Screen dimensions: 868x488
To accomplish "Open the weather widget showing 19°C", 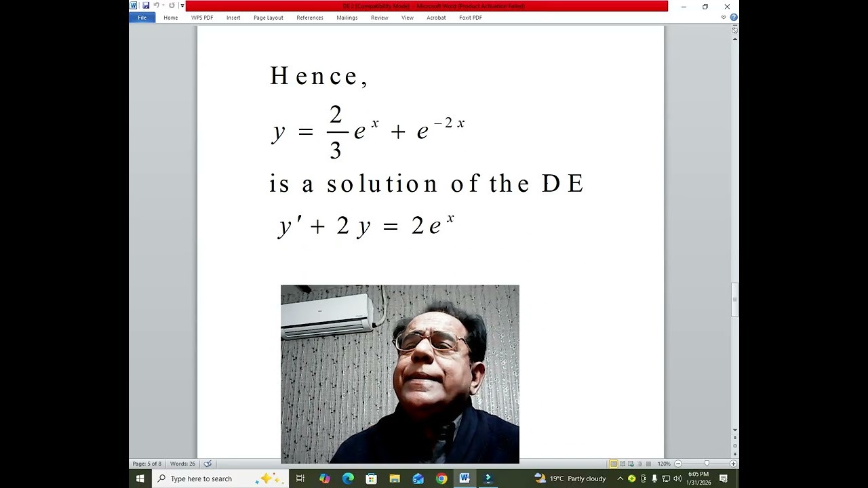I will 570,479.
